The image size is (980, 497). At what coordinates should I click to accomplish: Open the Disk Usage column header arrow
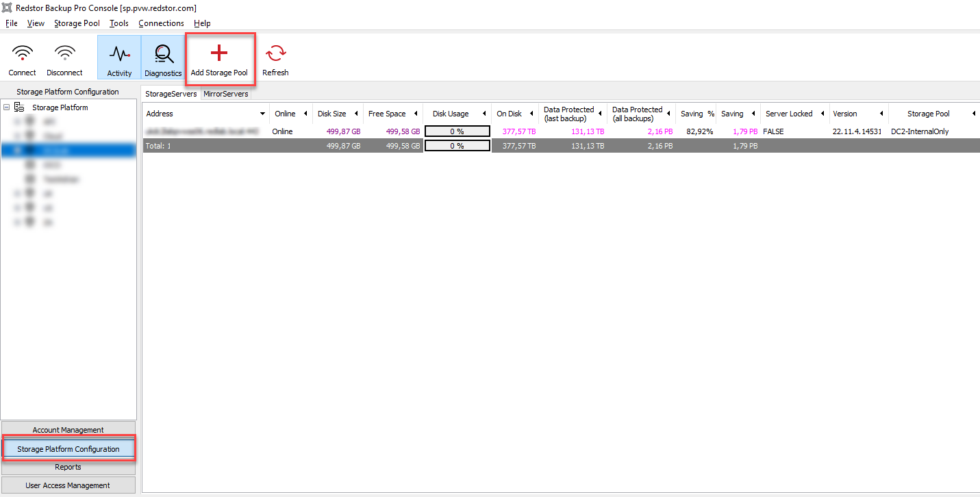[484, 114]
